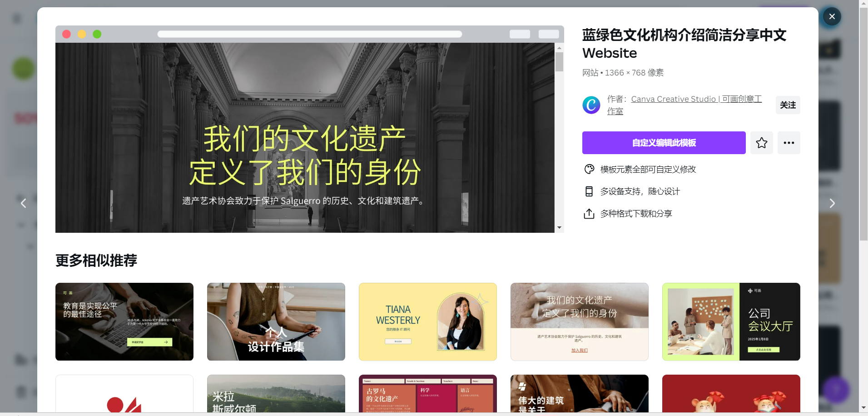Image resolution: width=868 pixels, height=416 pixels.
Task: Star this template as favorite
Action: click(x=761, y=143)
